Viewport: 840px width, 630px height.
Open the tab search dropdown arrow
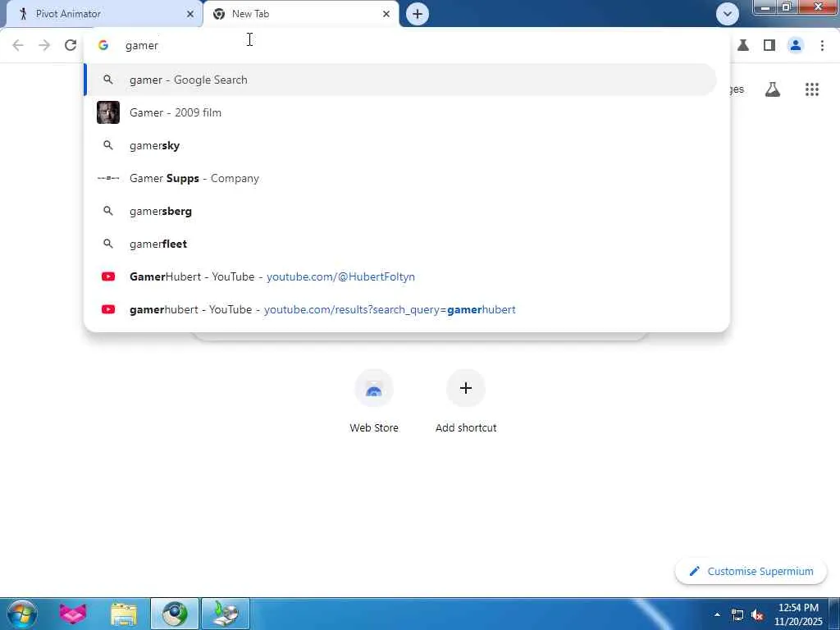[727, 14]
